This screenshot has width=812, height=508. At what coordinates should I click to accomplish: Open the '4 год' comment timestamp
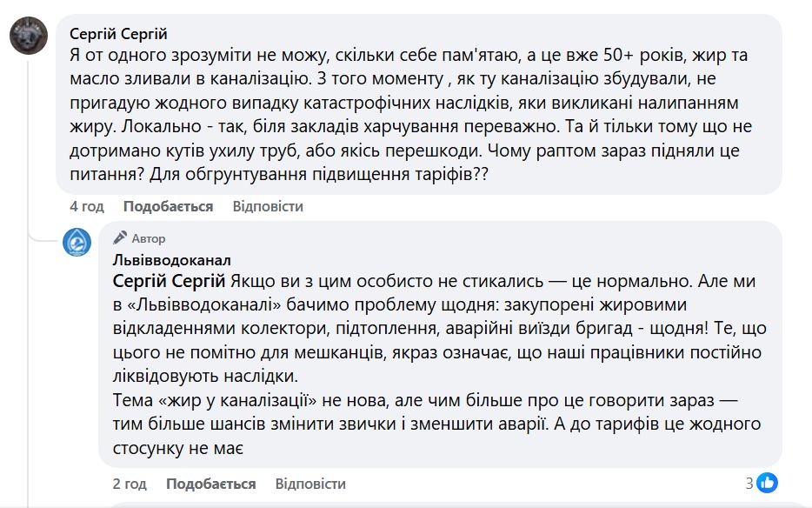click(87, 206)
